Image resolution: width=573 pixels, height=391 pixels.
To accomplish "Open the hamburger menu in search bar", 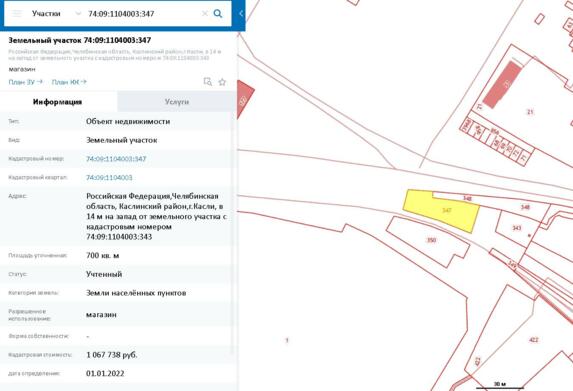I will point(17,14).
